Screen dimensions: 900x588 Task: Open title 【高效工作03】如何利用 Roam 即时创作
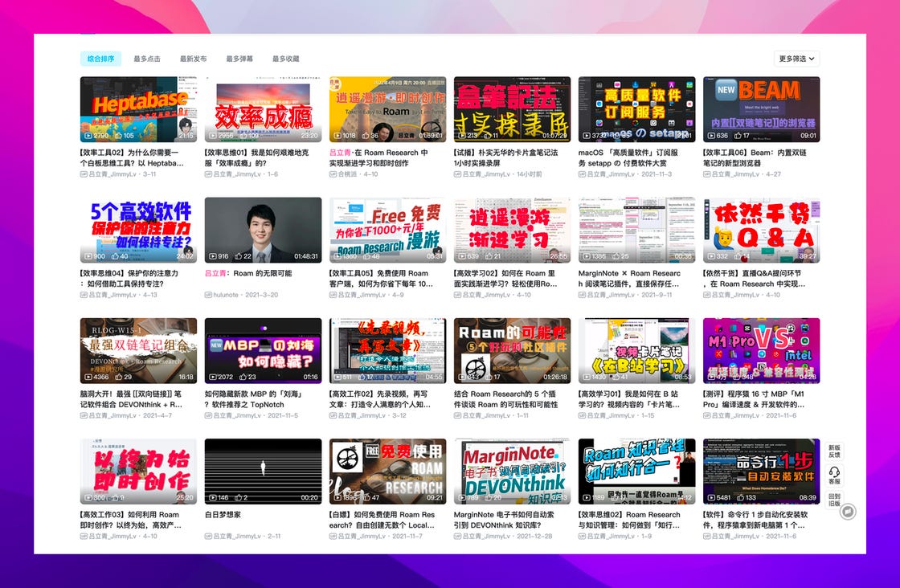click(131, 520)
